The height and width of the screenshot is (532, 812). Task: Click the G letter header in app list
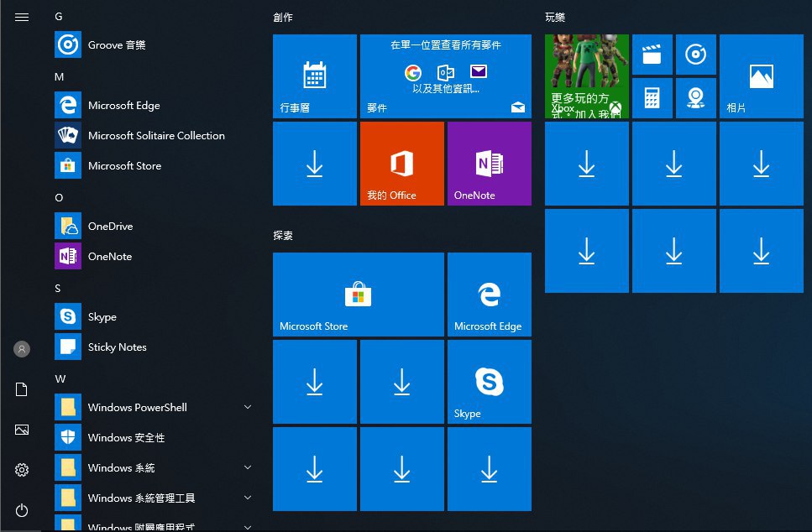(59, 17)
